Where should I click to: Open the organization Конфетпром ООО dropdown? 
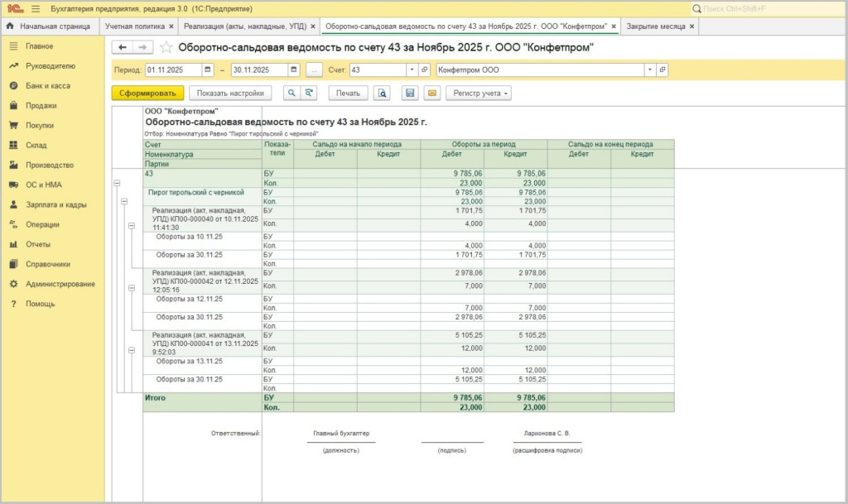tap(649, 70)
